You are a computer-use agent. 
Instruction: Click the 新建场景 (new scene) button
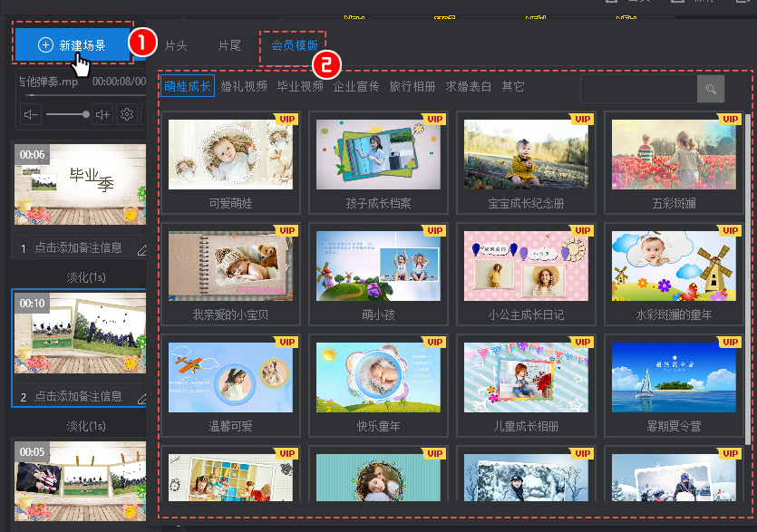coord(73,44)
